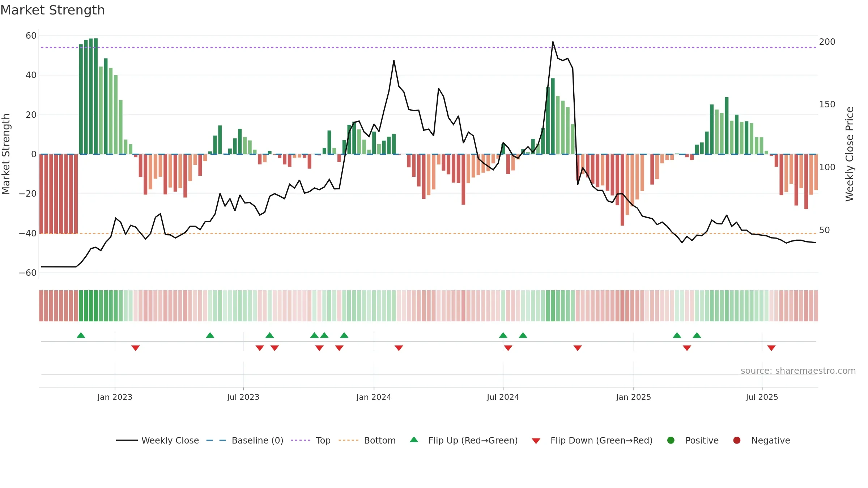The width and height of the screenshot is (868, 488).
Task: Click the Jan 2023 axis label
Action: click(115, 397)
